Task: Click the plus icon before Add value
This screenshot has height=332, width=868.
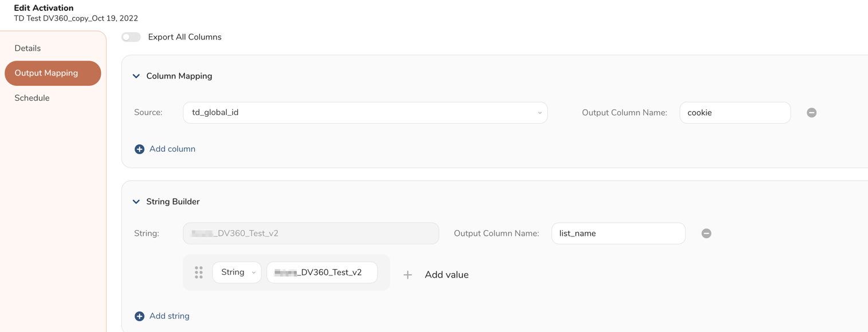Action: coord(407,275)
